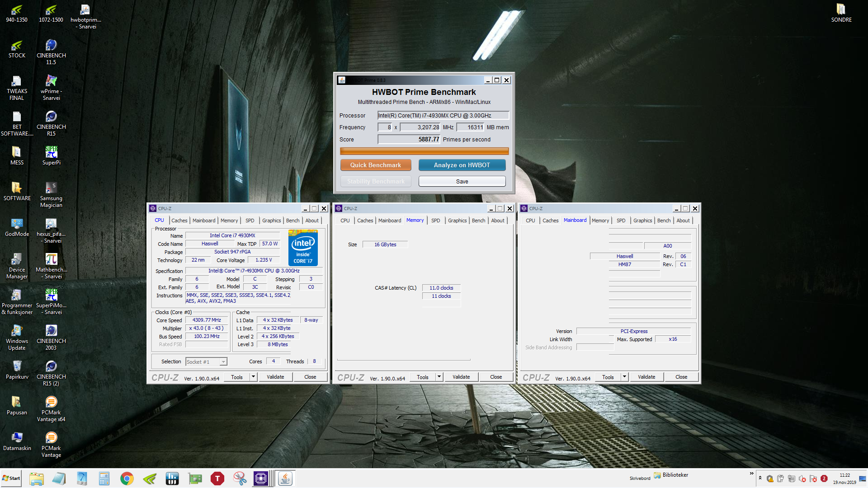
Task: Open the Samsung Magician shortcut
Action: (x=51, y=195)
